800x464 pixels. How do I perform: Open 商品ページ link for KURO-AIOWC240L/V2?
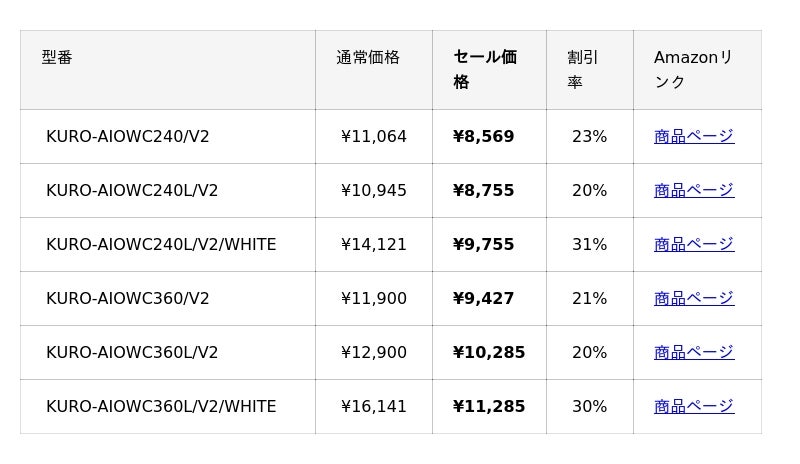(694, 190)
